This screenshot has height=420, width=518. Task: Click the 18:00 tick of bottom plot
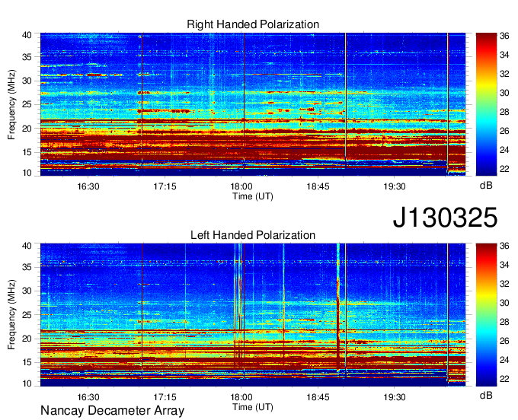point(241,397)
